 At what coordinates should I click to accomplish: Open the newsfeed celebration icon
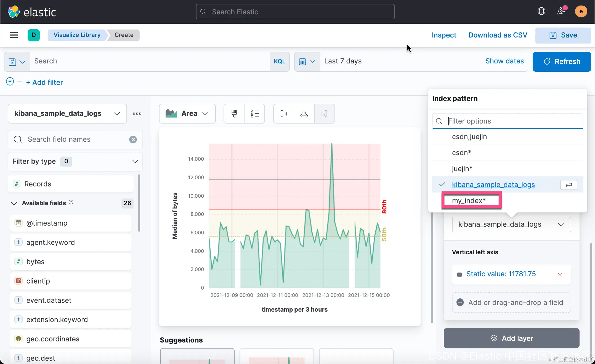tap(561, 11)
